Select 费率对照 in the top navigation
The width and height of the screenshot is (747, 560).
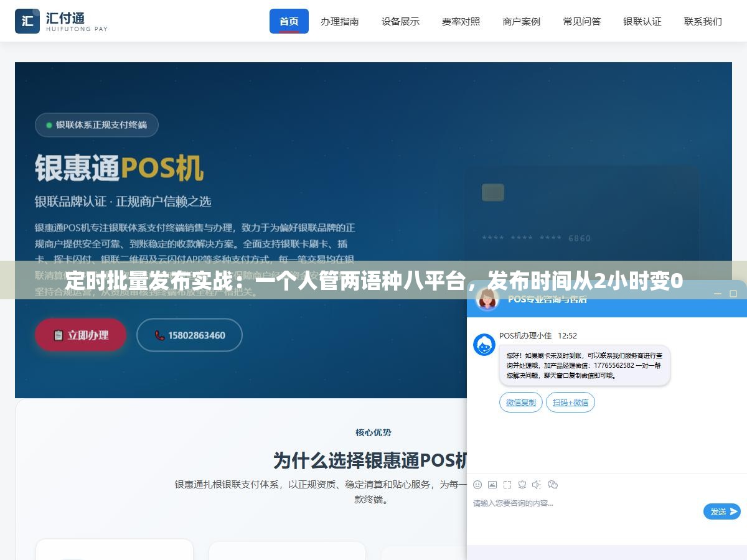pos(461,21)
